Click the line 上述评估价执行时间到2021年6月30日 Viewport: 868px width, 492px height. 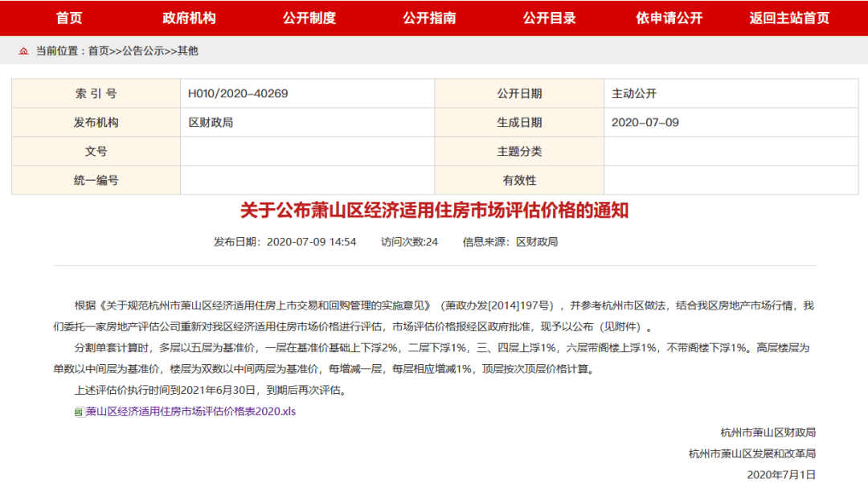point(212,390)
